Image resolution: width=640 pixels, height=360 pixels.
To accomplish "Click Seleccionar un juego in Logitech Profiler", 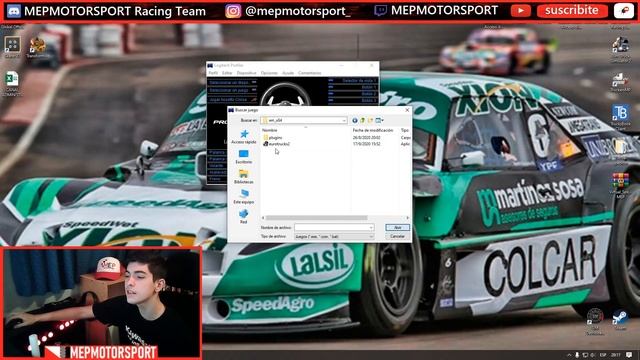I will tap(232, 90).
